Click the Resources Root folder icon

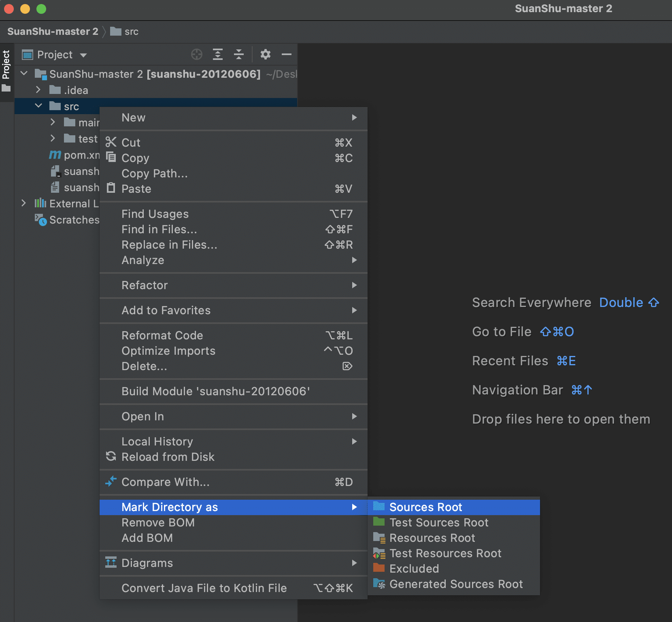tap(379, 537)
